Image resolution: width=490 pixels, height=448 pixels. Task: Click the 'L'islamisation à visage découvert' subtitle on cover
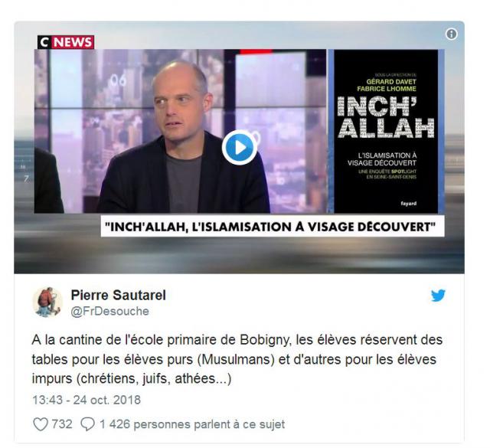[382, 159]
